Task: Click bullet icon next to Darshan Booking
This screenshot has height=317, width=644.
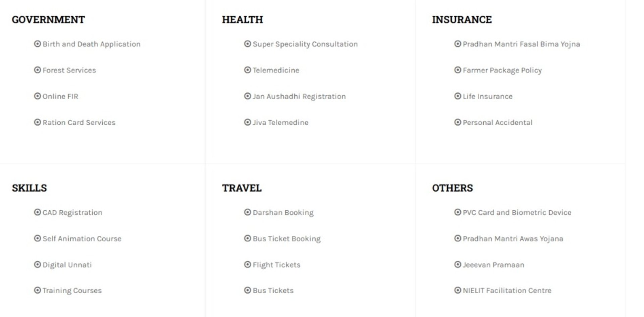Action: pos(248,212)
